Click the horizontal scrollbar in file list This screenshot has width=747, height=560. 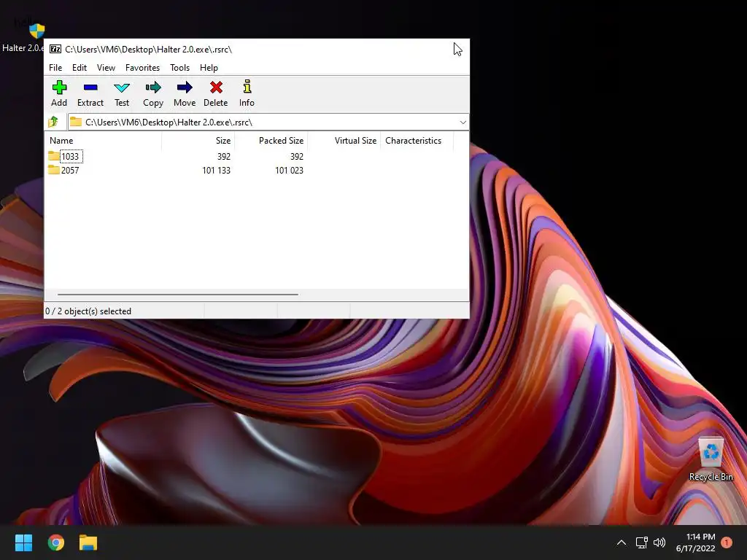pos(178,295)
